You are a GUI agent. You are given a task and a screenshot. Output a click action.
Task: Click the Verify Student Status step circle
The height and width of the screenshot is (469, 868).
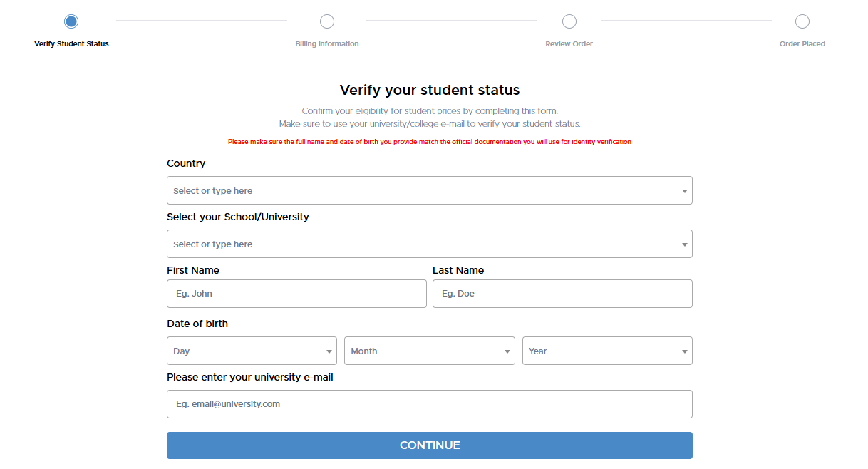point(71,21)
